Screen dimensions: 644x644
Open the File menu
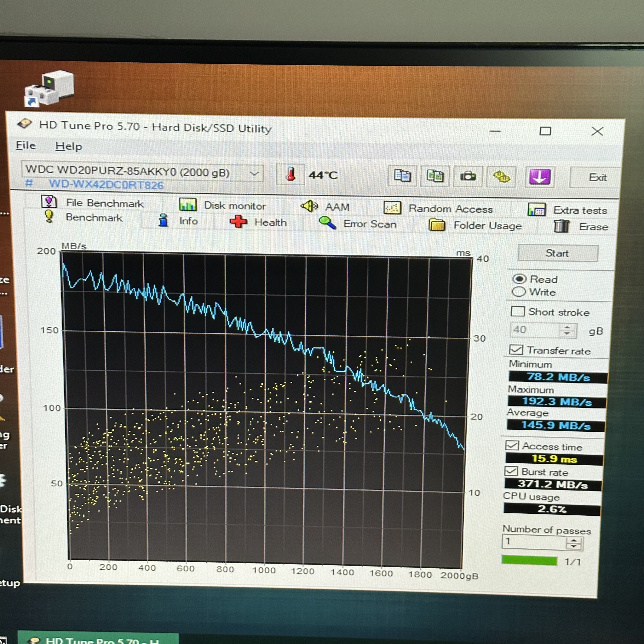(x=26, y=145)
